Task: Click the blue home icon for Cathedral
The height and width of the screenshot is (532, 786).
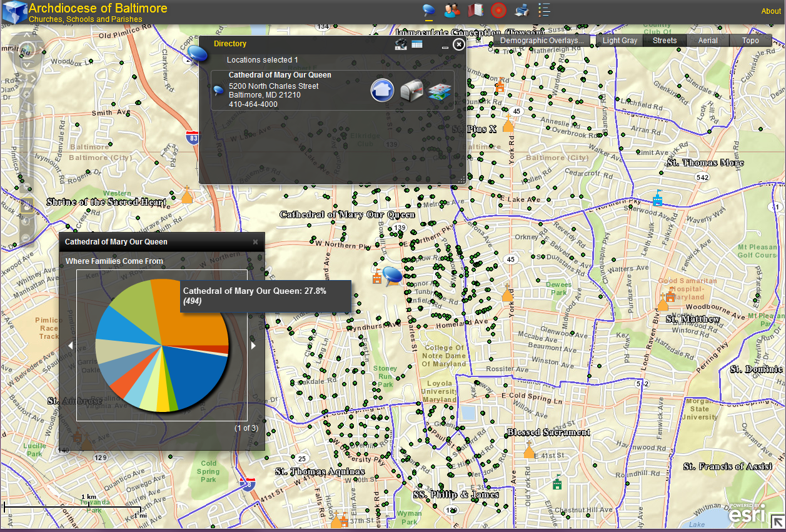Action: [382, 90]
